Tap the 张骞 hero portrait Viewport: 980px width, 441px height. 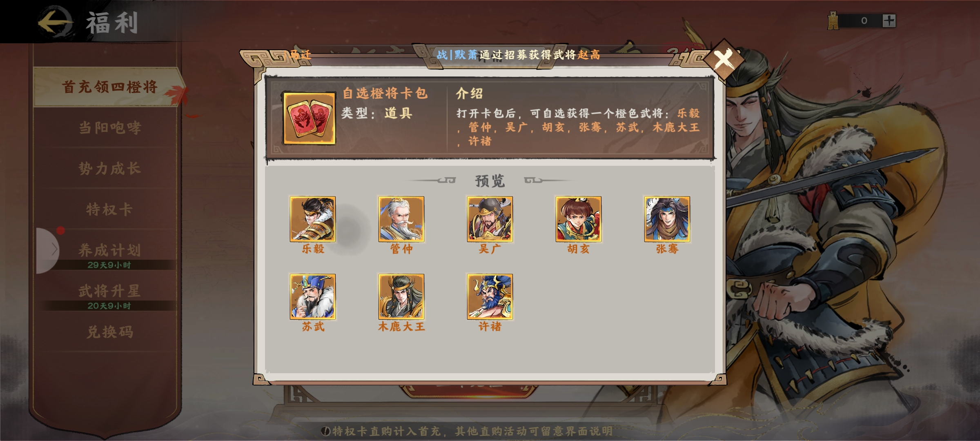coord(667,219)
